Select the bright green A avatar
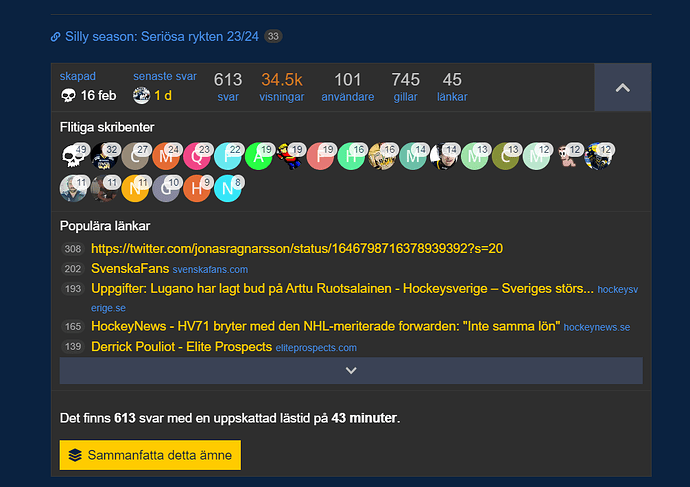The height and width of the screenshot is (487, 690). 259,156
